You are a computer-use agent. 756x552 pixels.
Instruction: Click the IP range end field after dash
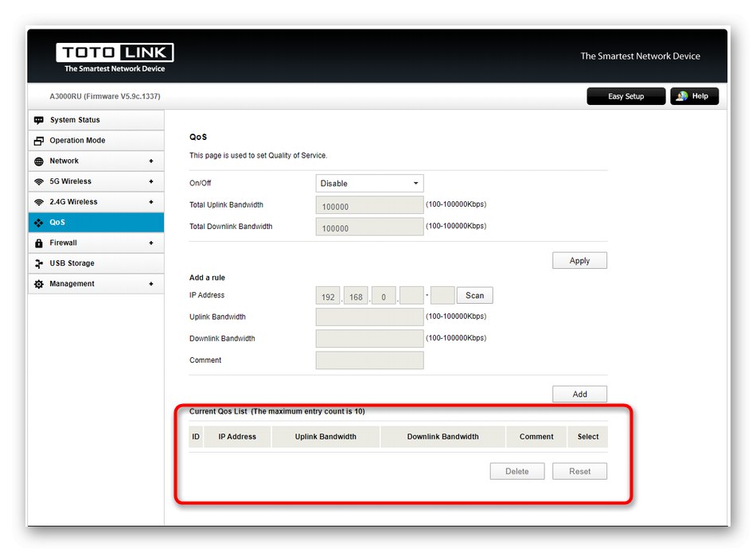pos(442,296)
